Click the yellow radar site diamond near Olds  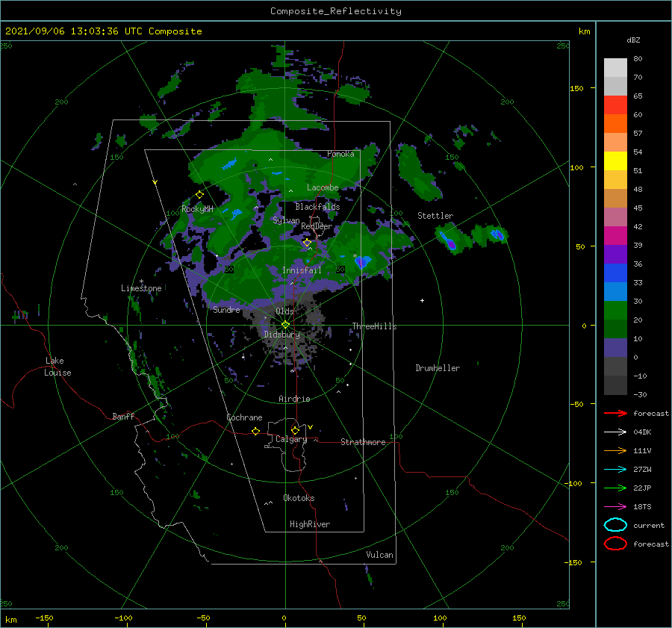click(x=285, y=325)
